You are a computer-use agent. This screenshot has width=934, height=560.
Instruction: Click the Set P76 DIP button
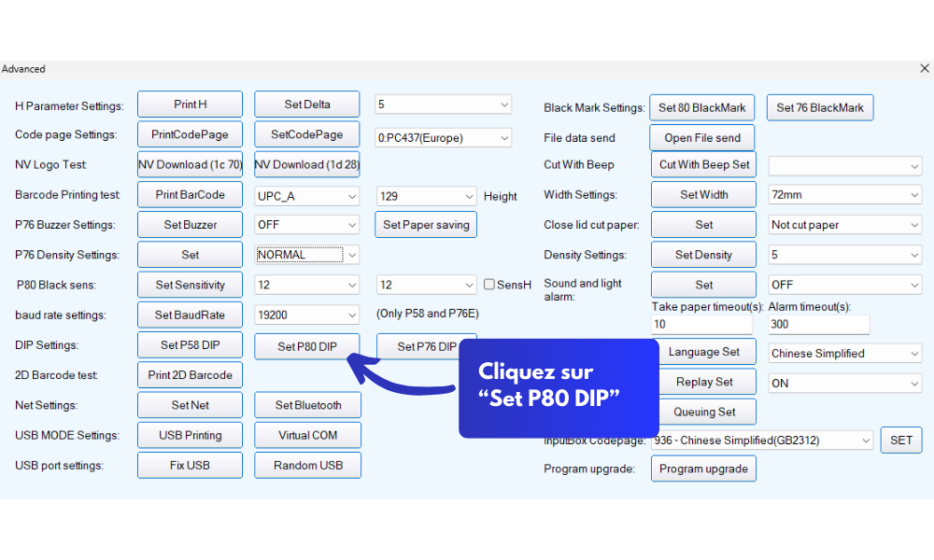426,347
